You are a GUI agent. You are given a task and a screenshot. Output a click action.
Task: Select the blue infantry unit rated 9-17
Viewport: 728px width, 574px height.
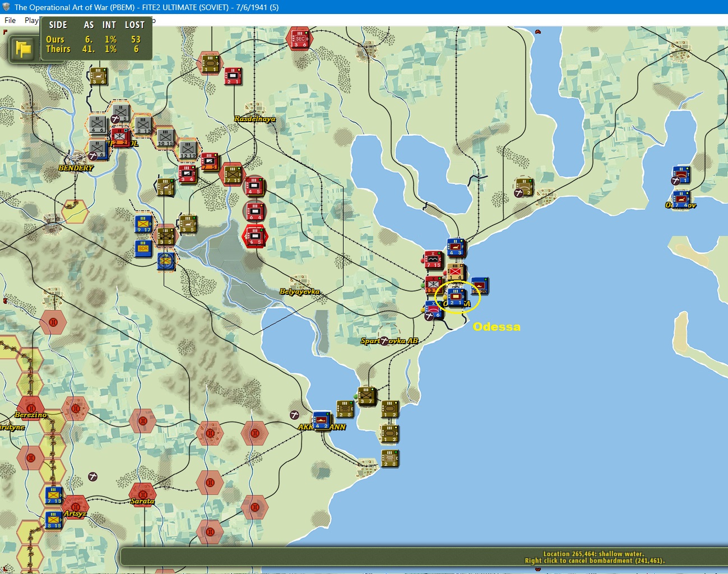click(x=143, y=224)
